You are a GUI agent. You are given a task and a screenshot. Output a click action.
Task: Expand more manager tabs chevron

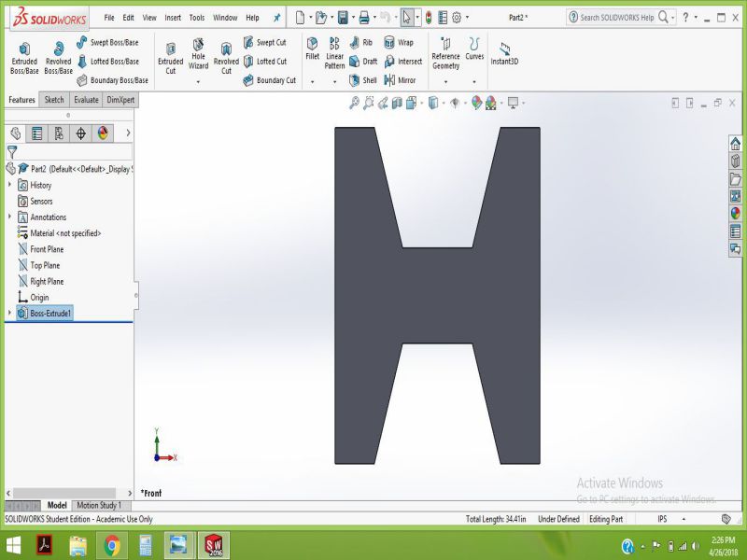128,133
